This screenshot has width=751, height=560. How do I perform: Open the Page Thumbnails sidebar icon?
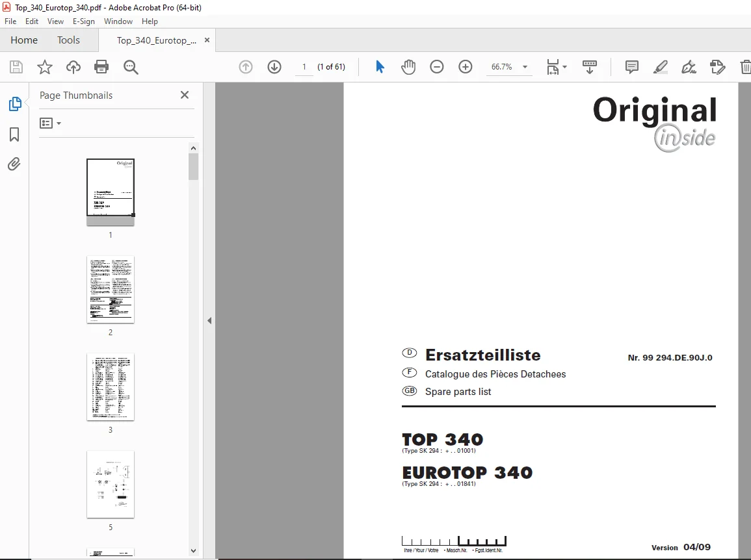15,104
